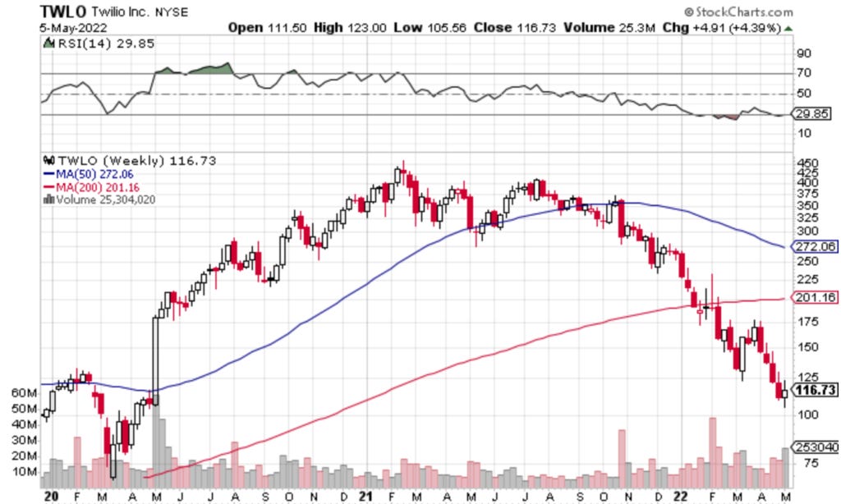
Task: Click the RSI 70 axis label
Action: coord(803,73)
